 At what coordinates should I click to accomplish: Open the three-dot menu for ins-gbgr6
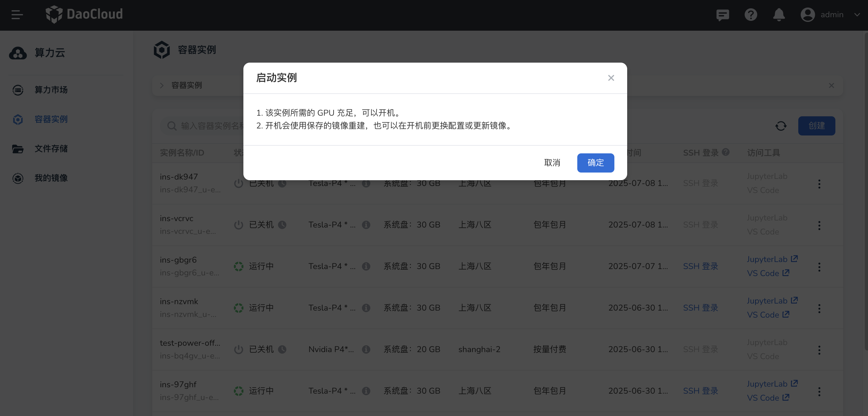point(819,267)
